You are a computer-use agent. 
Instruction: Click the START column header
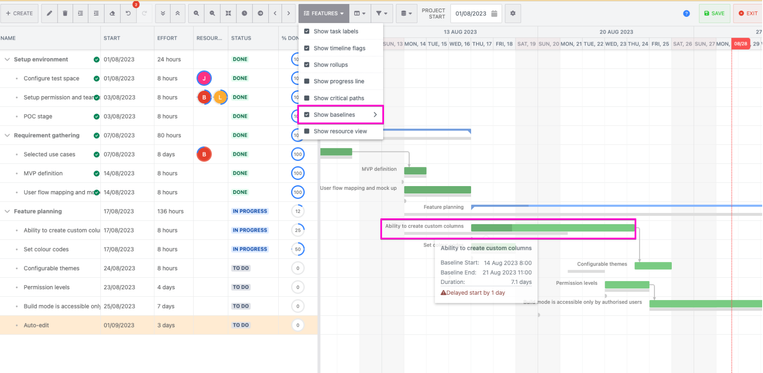coord(127,38)
